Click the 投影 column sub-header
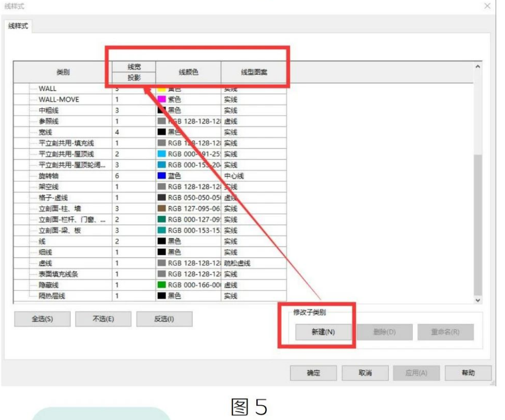 click(x=134, y=77)
